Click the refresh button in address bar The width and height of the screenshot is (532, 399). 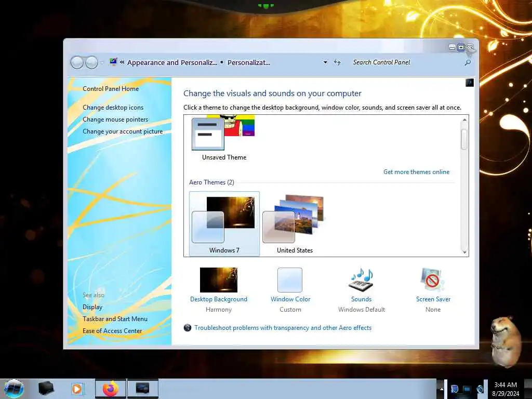337,62
